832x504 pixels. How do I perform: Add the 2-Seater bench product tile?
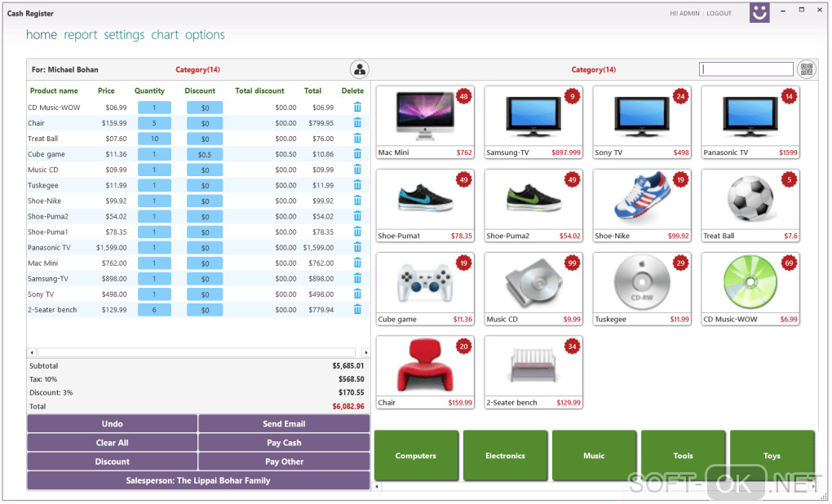click(533, 373)
